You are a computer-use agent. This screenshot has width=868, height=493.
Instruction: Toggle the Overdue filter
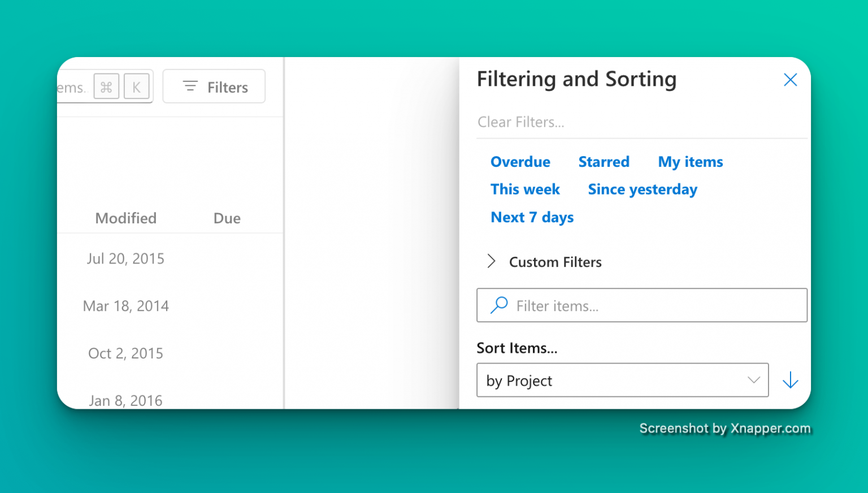click(520, 162)
